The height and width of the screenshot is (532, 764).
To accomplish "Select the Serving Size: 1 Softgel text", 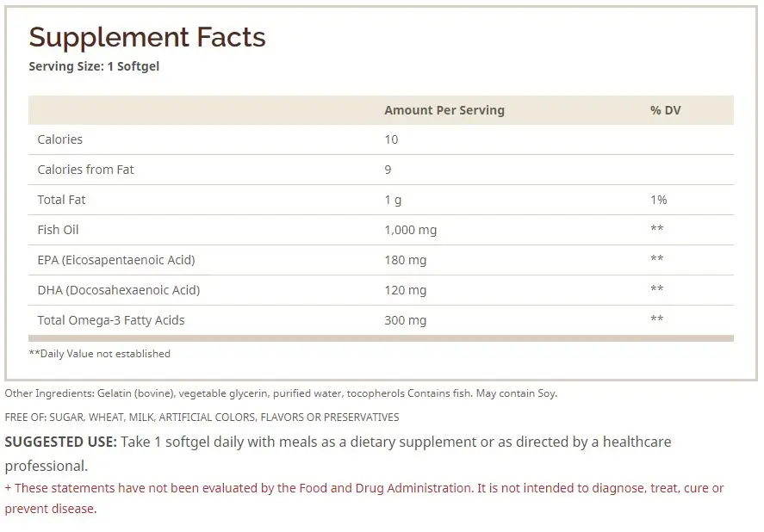I will point(94,66).
